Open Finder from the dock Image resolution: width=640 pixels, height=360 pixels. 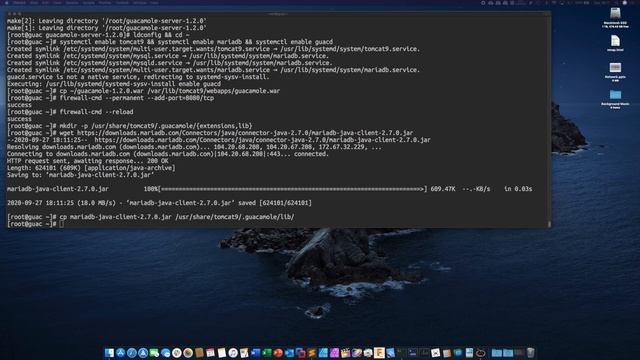point(109,353)
